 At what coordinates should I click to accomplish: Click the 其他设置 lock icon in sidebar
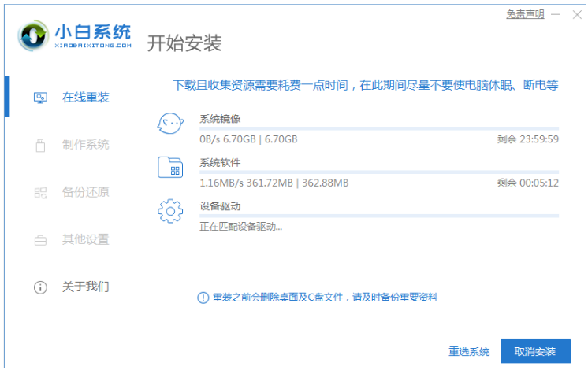pos(40,239)
